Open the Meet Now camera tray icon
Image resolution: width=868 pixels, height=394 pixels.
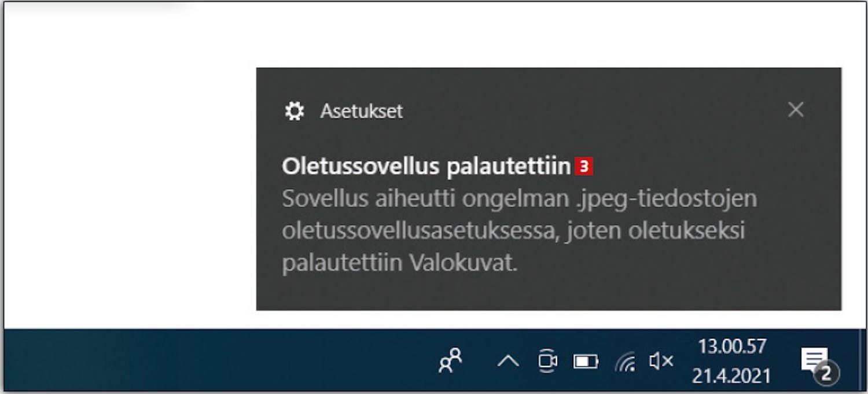click(x=547, y=361)
